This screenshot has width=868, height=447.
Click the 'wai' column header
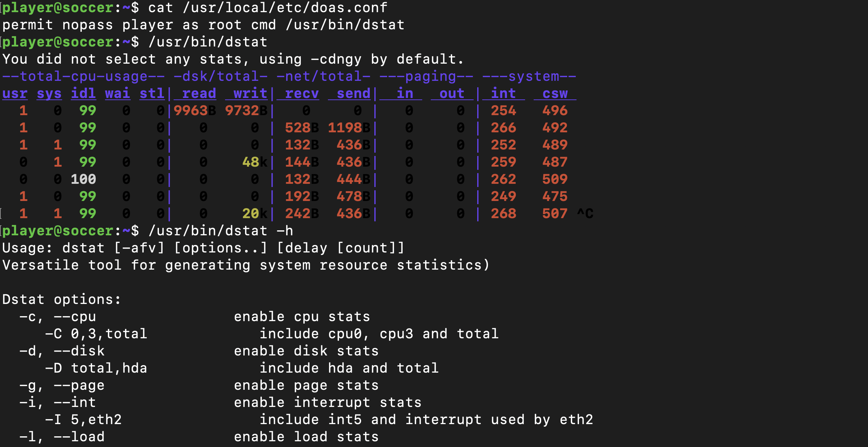tap(118, 93)
